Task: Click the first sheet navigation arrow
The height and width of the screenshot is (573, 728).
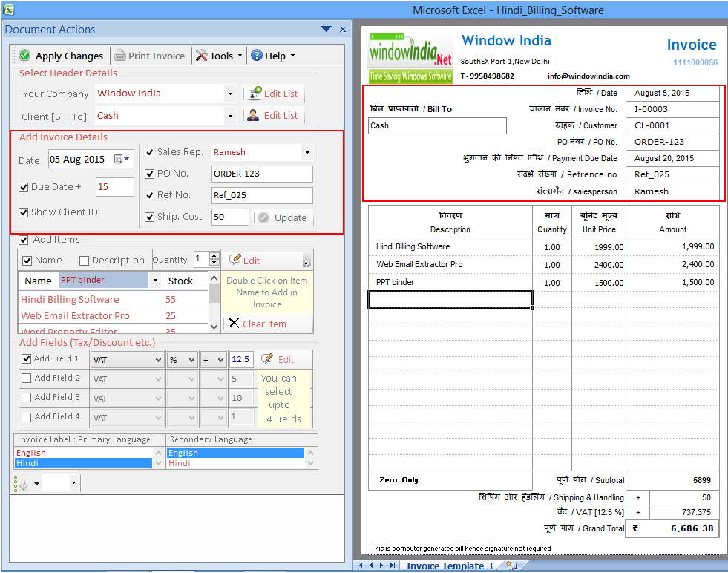Action: point(360,565)
